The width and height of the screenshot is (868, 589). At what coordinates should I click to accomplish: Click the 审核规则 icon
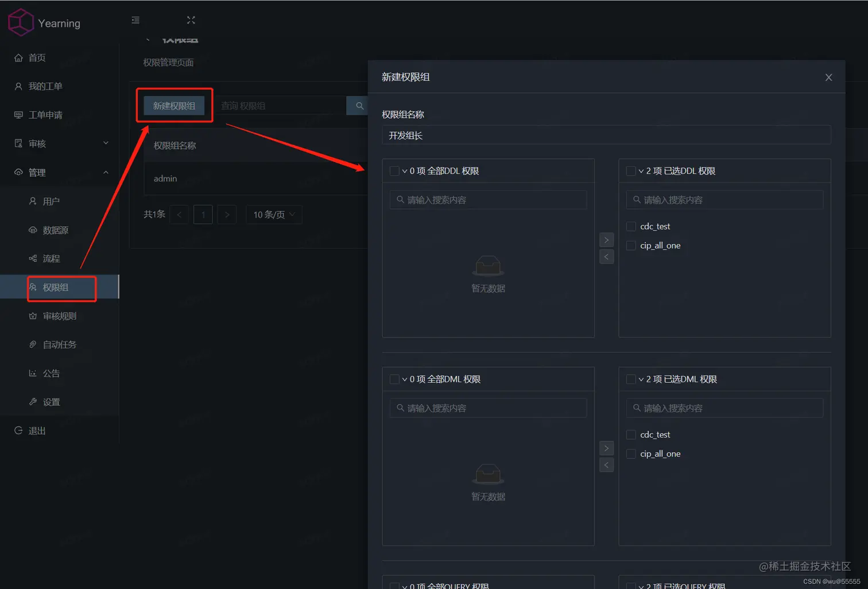(33, 316)
